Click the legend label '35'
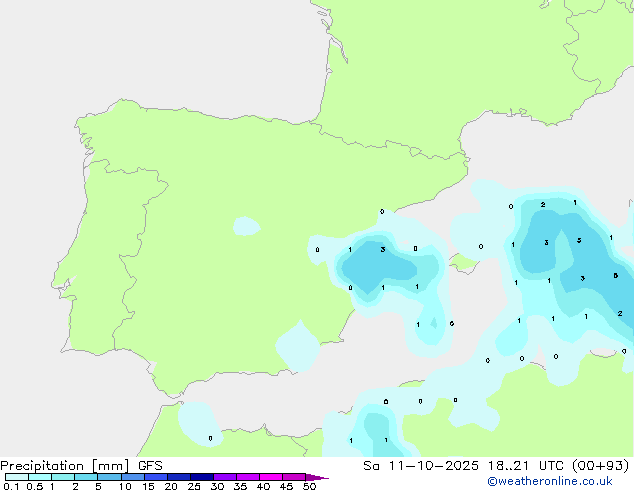 click(x=240, y=486)
